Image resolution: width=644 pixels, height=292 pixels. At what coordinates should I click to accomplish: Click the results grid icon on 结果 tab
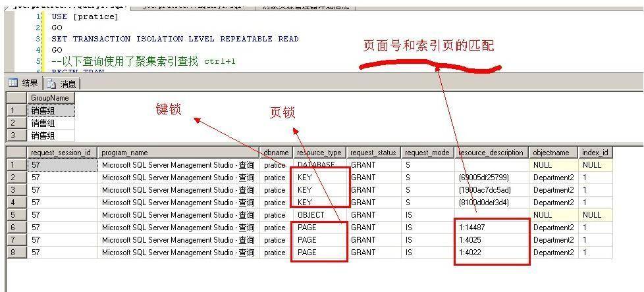tap(13, 83)
